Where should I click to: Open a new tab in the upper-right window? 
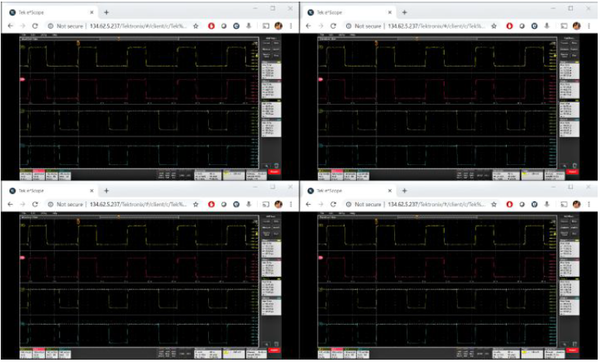point(404,12)
